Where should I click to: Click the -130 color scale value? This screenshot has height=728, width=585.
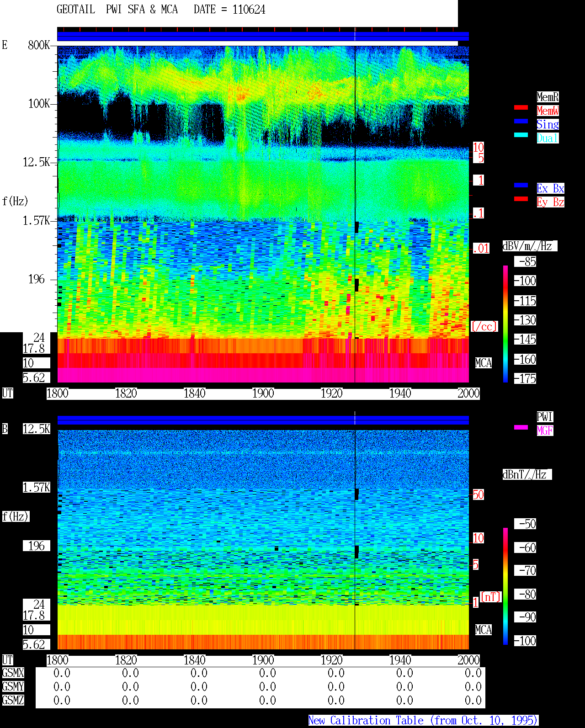(525, 320)
